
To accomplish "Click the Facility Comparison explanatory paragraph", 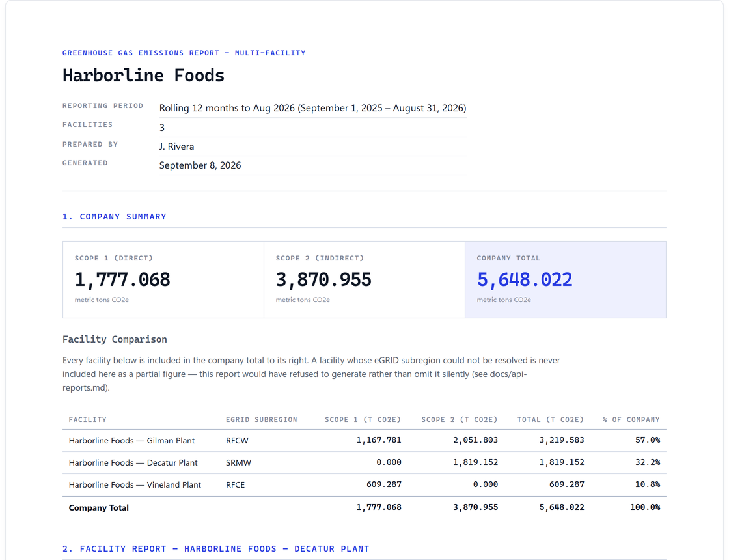I will pos(312,374).
